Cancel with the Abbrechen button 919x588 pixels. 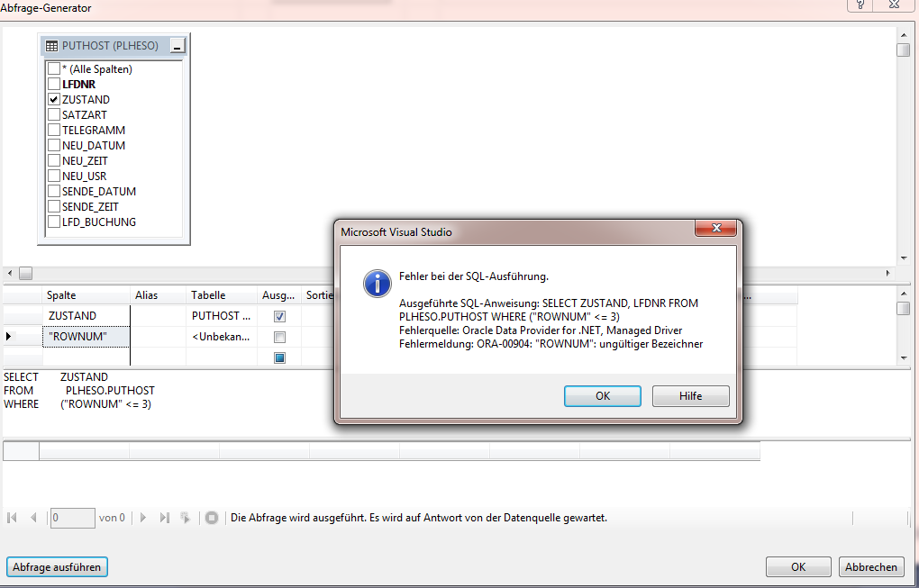pos(871,567)
